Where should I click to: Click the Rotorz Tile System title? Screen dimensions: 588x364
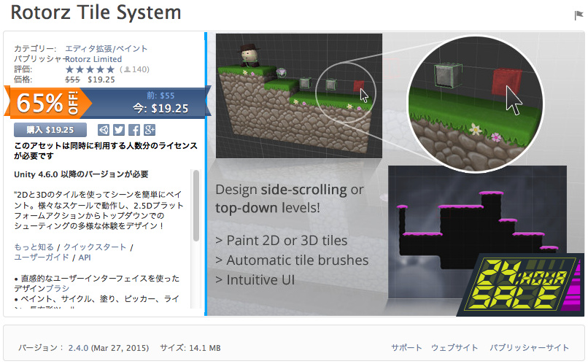(96, 12)
